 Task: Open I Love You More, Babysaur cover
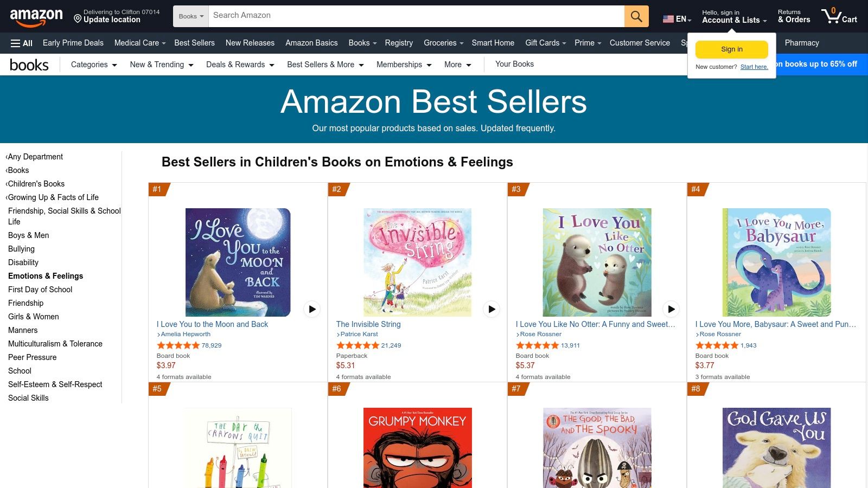click(776, 262)
